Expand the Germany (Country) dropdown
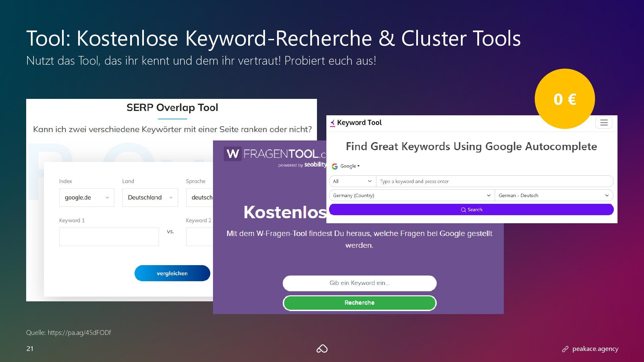 pyautogui.click(x=412, y=195)
